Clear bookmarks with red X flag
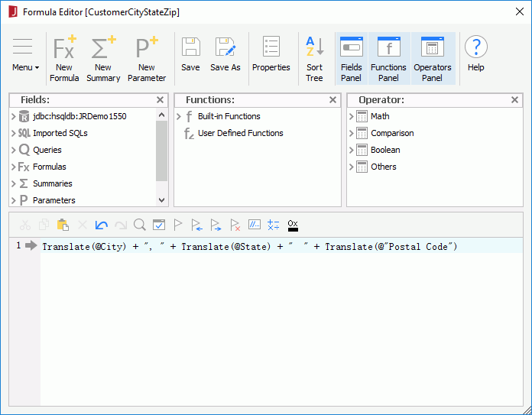532x415 pixels. 235,225
